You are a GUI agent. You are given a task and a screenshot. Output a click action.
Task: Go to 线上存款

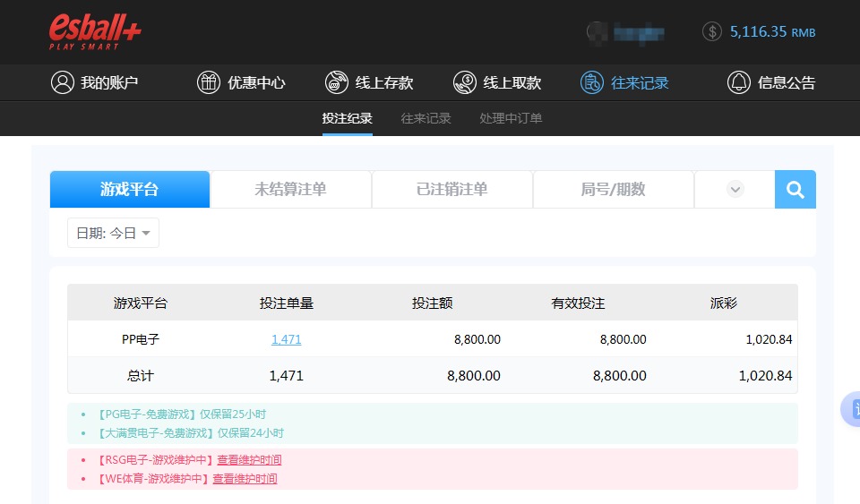click(368, 82)
